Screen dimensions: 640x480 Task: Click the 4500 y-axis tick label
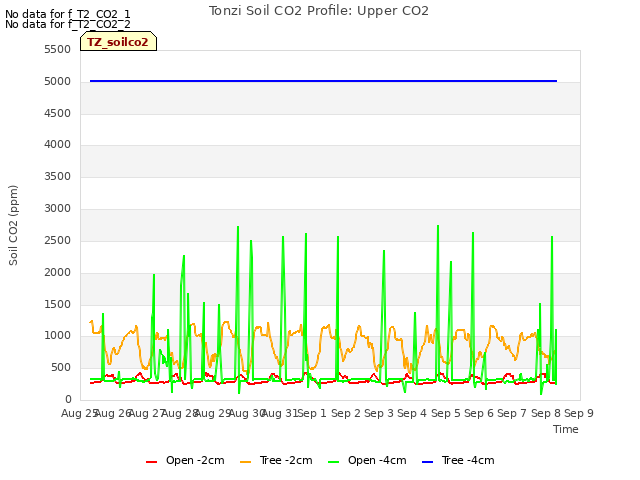pos(58,113)
